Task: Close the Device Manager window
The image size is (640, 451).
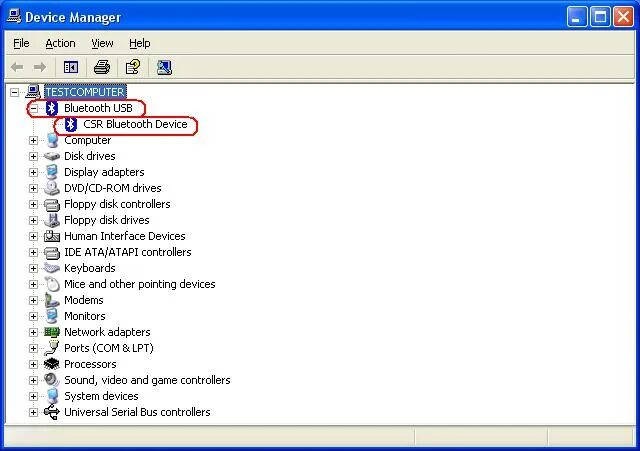Action: tap(623, 17)
